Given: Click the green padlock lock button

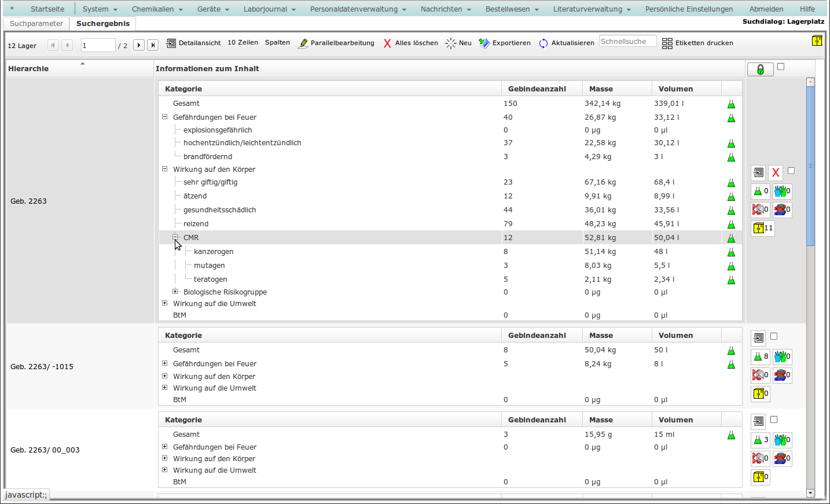Looking at the screenshot, I should click(760, 69).
